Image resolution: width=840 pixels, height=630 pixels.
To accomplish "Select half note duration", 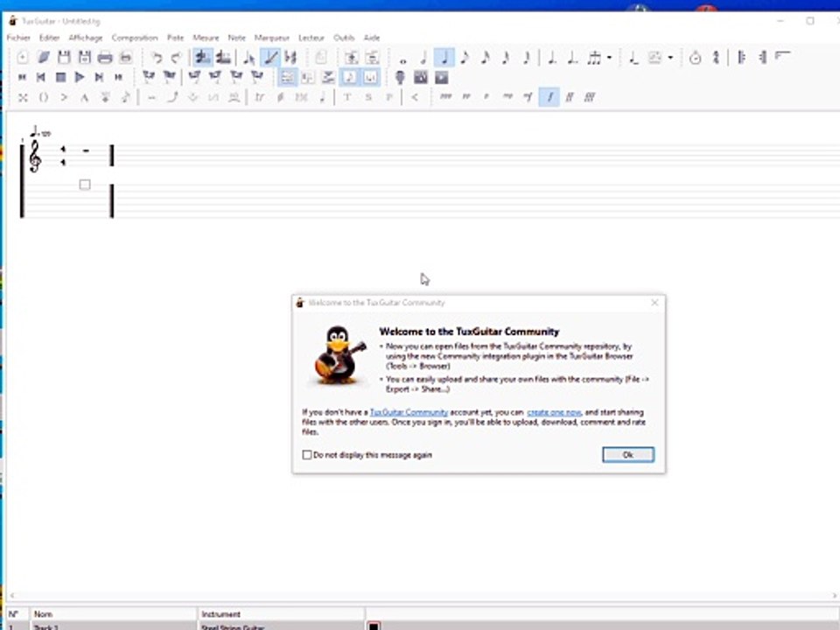I will (423, 58).
